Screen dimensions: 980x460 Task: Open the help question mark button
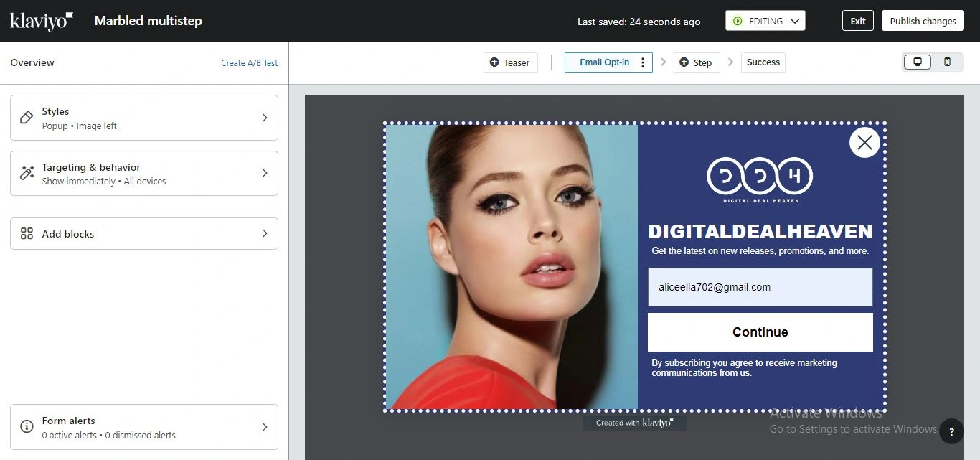tap(951, 431)
